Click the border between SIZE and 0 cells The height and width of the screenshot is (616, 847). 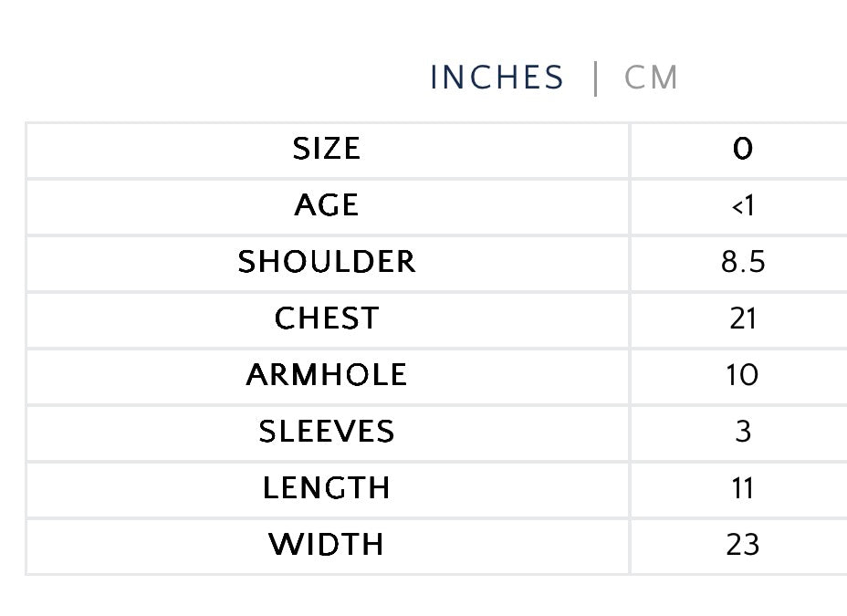(x=630, y=149)
